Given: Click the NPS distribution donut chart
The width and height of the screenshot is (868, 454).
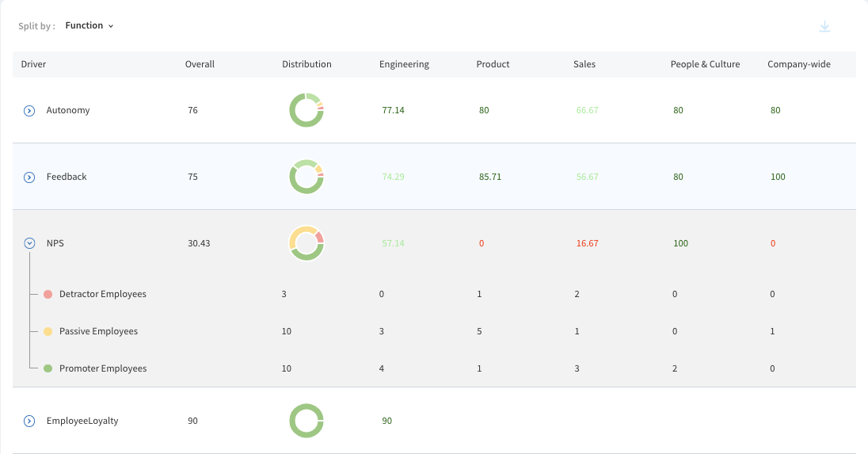Looking at the screenshot, I should 306,243.
